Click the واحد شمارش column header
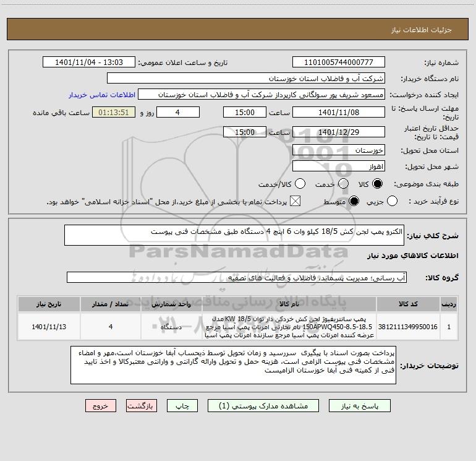This screenshot has width=476, height=461. 171,304
